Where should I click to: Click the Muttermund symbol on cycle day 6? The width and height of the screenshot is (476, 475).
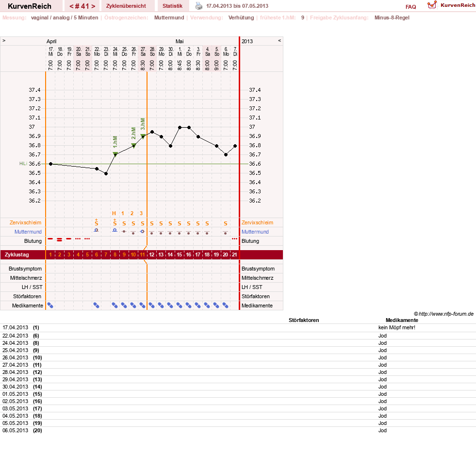(x=96, y=230)
